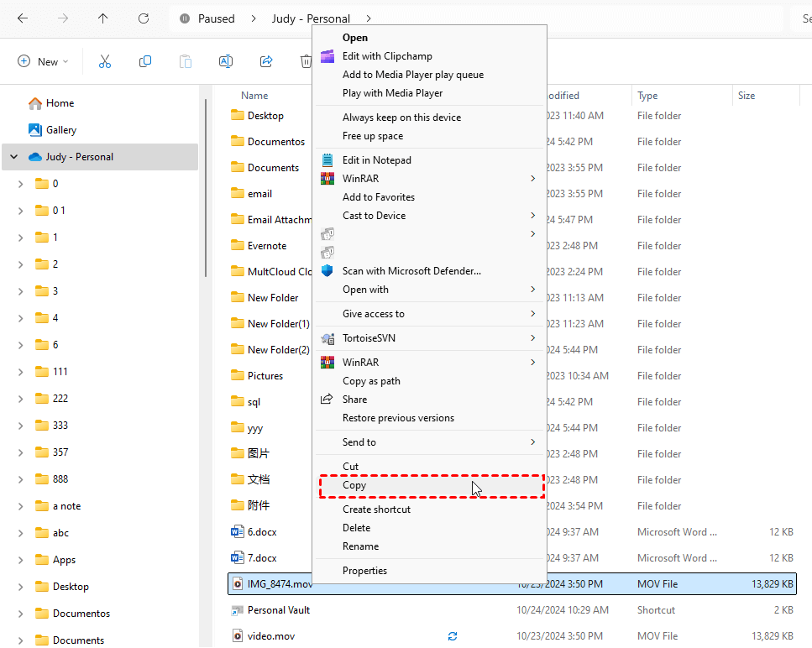Click the Refresh button in navigation bar
This screenshot has height=648, width=812.
coord(144,18)
